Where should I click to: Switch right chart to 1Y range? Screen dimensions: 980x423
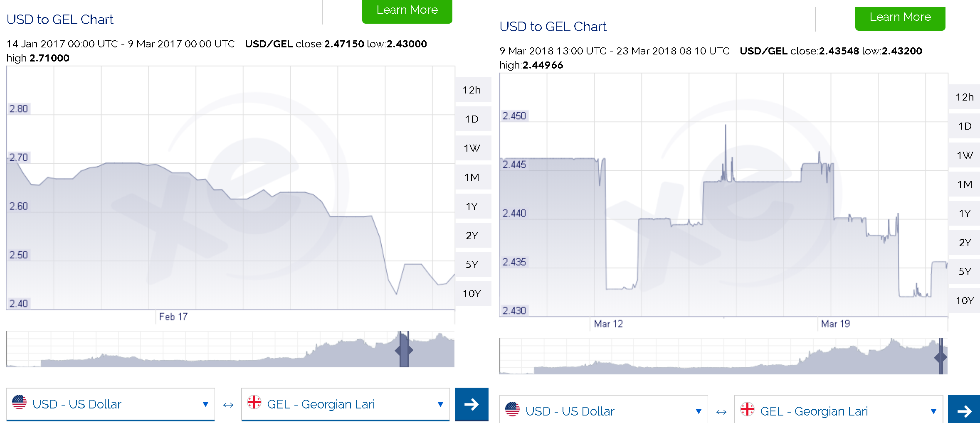coord(965,214)
